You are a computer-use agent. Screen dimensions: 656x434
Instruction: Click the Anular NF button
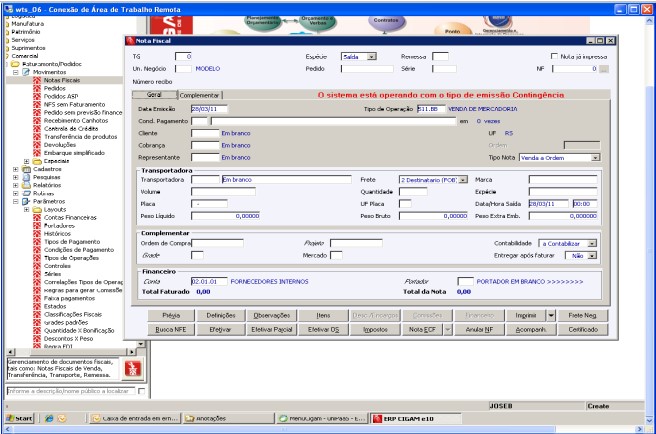[x=479, y=330]
